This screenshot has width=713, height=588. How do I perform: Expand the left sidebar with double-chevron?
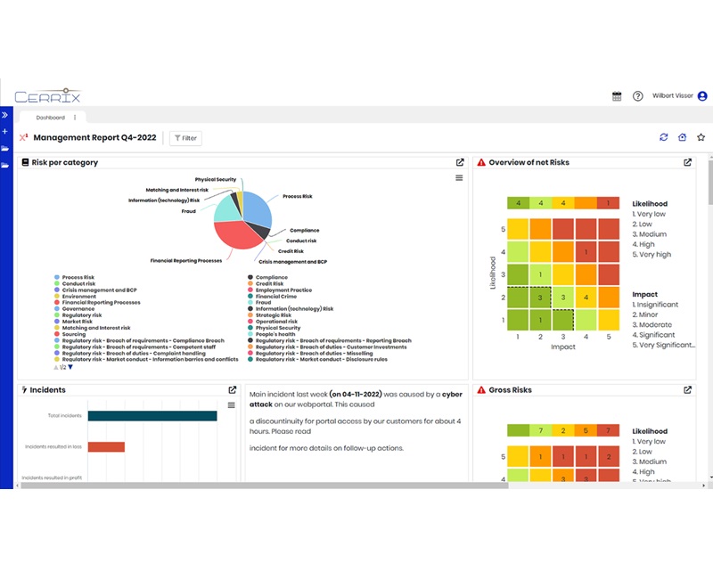[4, 115]
